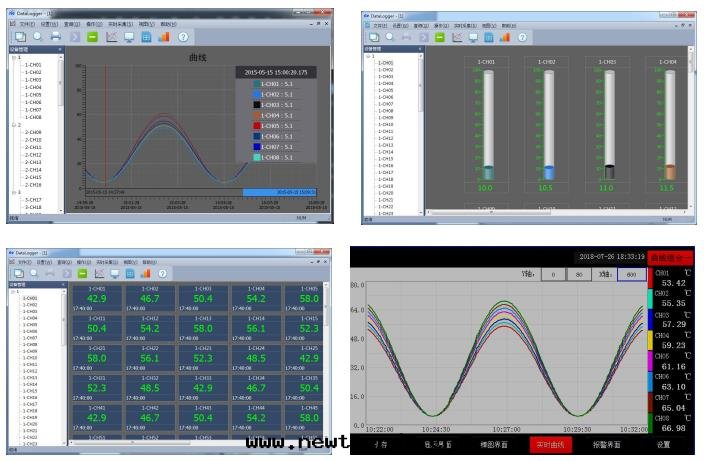Image resolution: width=704 pixels, height=461 pixels.
Task: Collapse tree node 1 in the thermometer gauge window
Action: pyautogui.click(x=369, y=55)
